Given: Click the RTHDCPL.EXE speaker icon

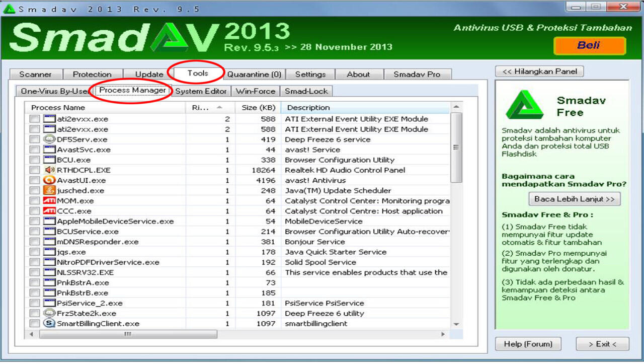Looking at the screenshot, I should tap(49, 170).
